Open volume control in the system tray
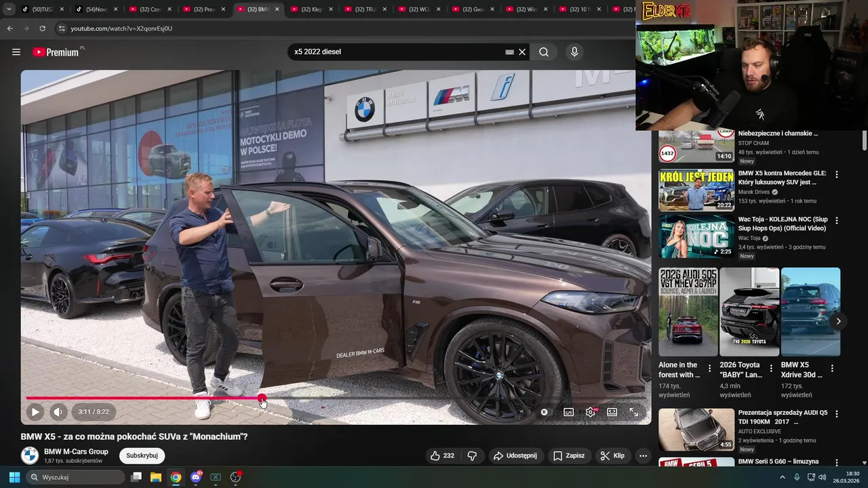 click(822, 477)
